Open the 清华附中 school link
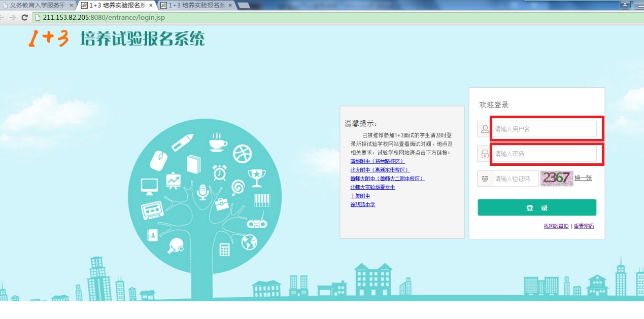Image resolution: width=644 pixels, height=319 pixels. (374, 161)
